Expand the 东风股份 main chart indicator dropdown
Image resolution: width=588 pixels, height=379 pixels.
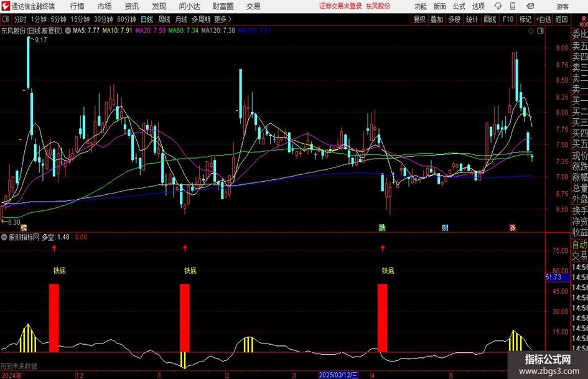click(68, 30)
